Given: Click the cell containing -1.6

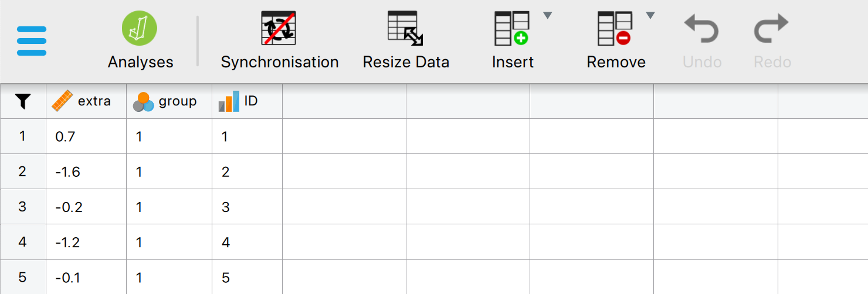Looking at the screenshot, I should point(86,172).
